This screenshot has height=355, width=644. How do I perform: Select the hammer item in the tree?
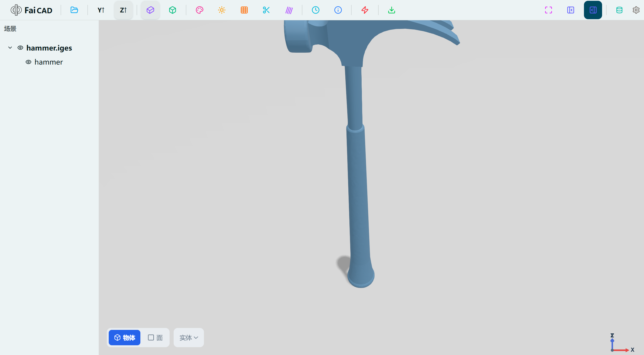(49, 62)
